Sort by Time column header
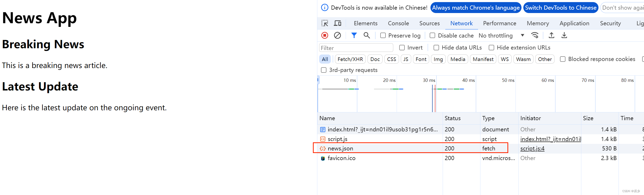Viewport: 644px width, 195px height. pyautogui.click(x=631, y=118)
